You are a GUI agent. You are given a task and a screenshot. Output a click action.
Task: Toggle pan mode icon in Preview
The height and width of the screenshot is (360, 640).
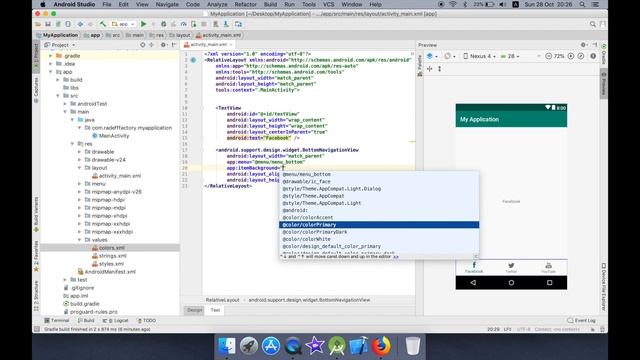pyautogui.click(x=429, y=69)
